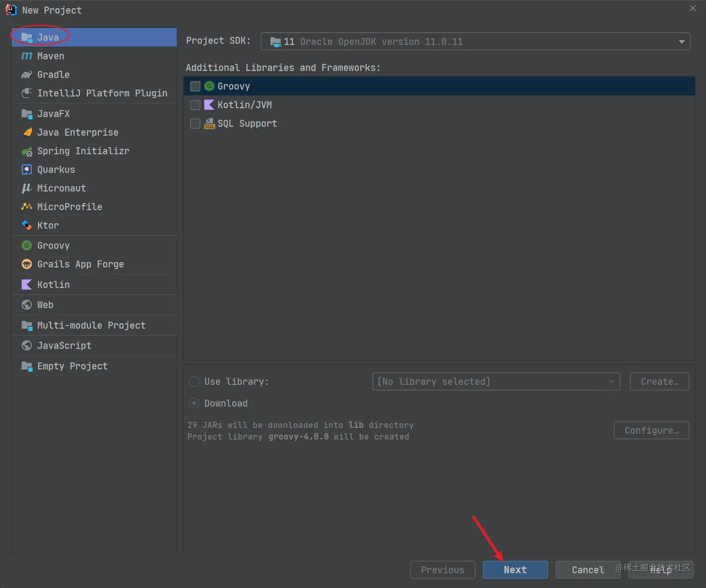The width and height of the screenshot is (706, 588).
Task: Select JavaFX in sidebar
Action: (94, 113)
